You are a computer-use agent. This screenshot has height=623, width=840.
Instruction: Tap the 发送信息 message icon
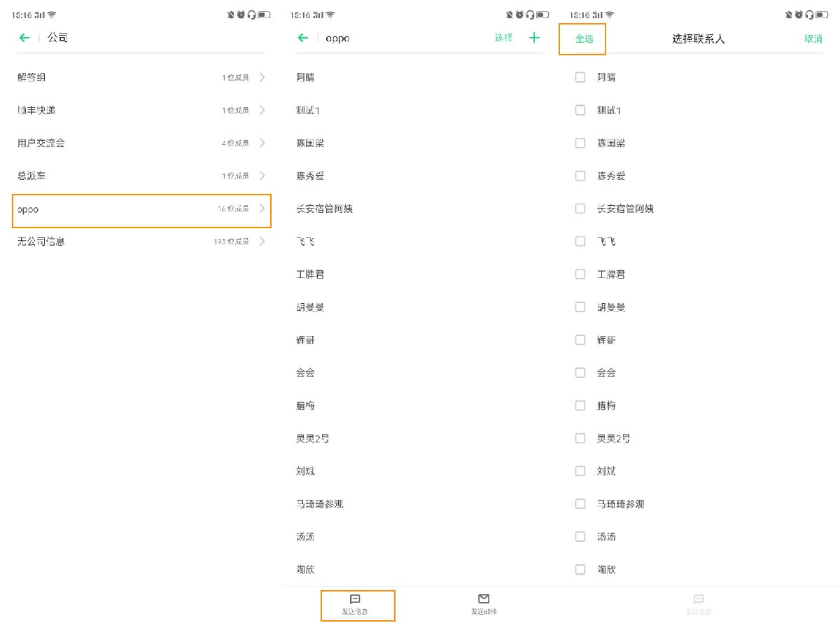[355, 600]
